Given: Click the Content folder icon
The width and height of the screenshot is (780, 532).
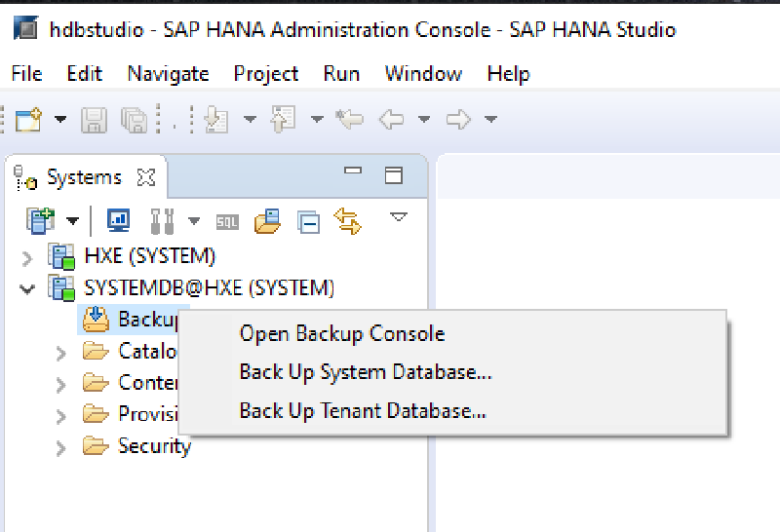Looking at the screenshot, I should pyautogui.click(x=96, y=383).
